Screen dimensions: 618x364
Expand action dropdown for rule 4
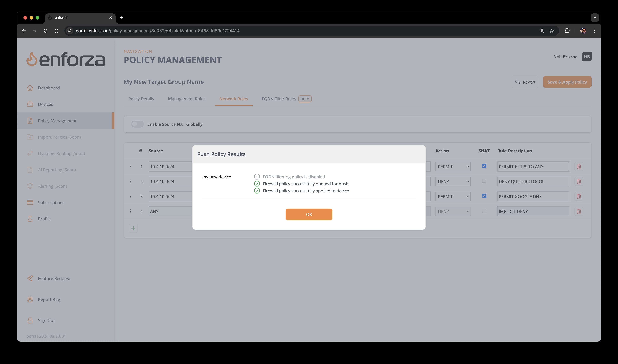(x=453, y=211)
